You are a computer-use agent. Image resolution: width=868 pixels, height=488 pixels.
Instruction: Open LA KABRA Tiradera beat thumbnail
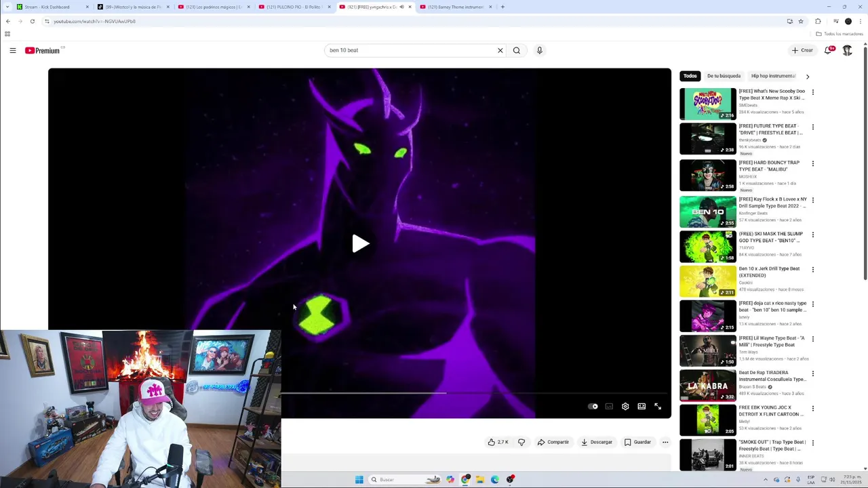[x=707, y=385]
